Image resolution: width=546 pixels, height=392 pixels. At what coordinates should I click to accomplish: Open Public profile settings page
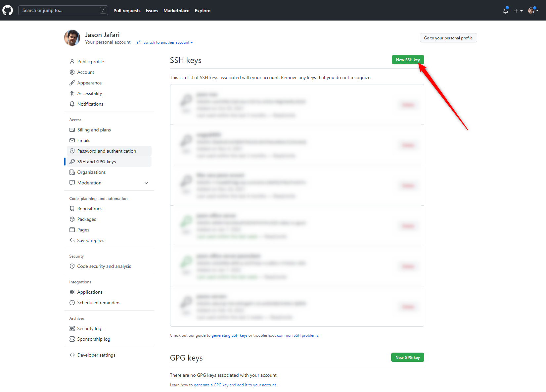pyautogui.click(x=109, y=62)
